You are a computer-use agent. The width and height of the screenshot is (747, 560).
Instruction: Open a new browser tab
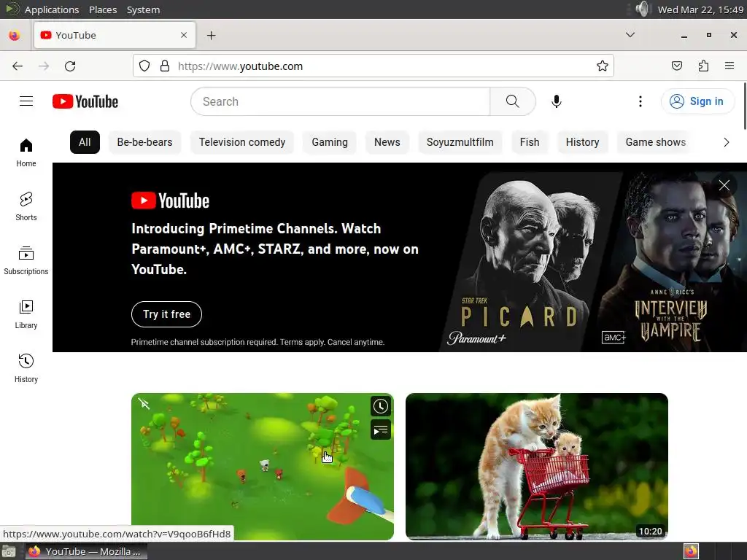[211, 35]
